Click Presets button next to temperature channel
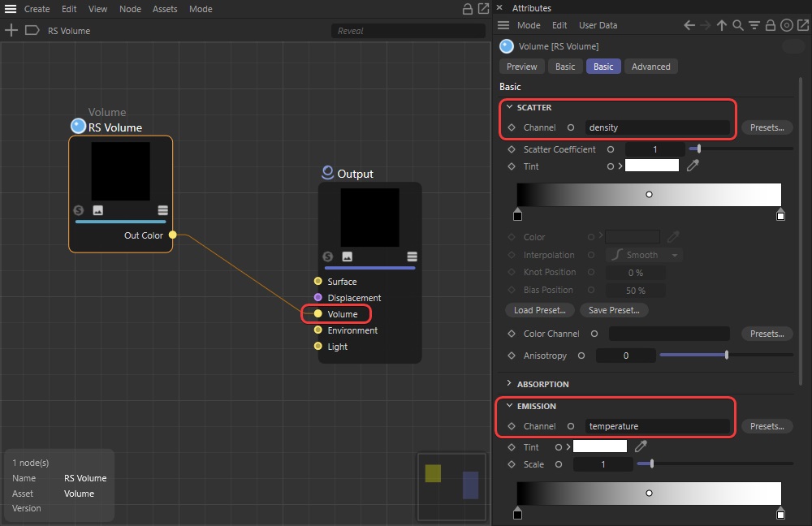The width and height of the screenshot is (812, 526). [x=767, y=426]
